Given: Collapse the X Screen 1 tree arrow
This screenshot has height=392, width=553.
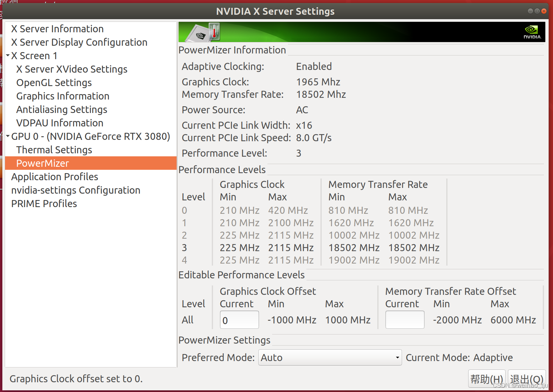Looking at the screenshot, I should [8, 55].
